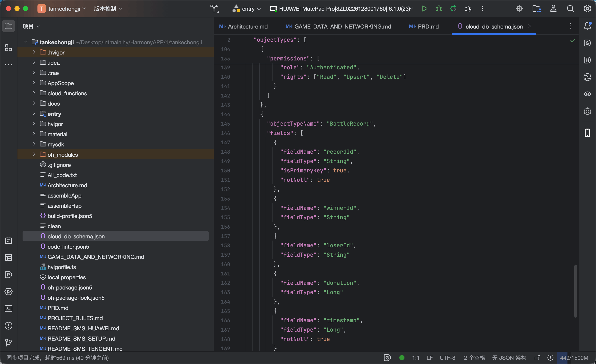Switch to the PRD.md tab
596x364 pixels.
[x=424, y=26]
